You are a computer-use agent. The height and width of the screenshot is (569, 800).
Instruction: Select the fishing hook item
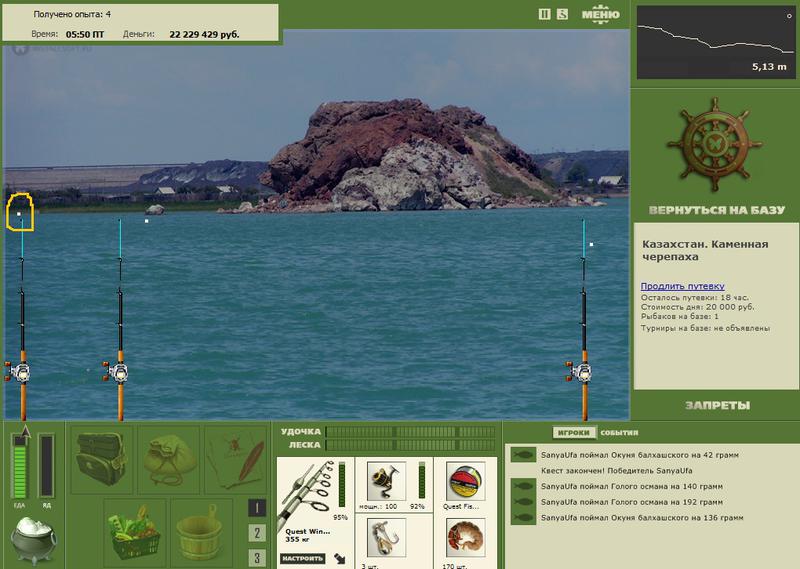pos(386,537)
